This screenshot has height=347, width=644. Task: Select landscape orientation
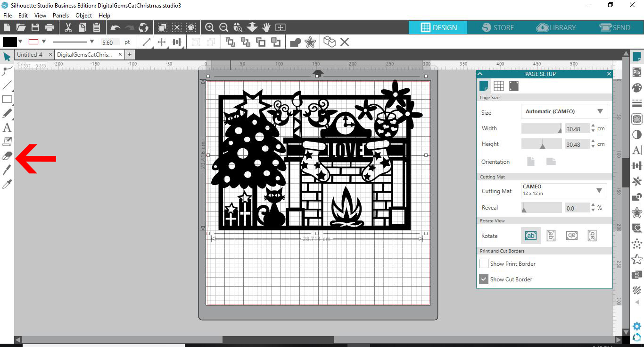point(551,161)
